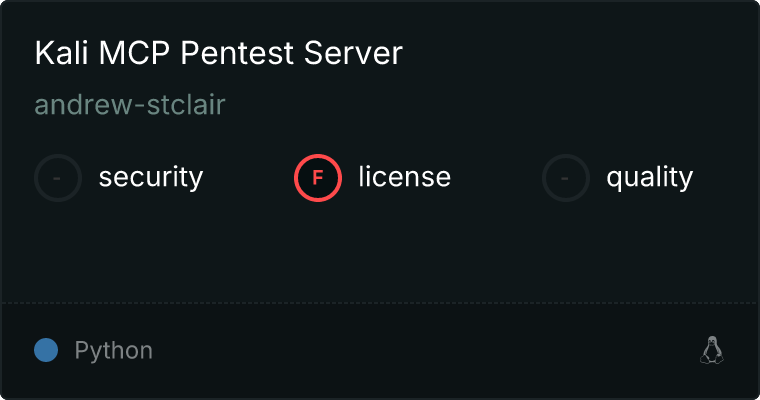Image resolution: width=760 pixels, height=400 pixels.
Task: Click the dash inside the security badge
Action: (x=58, y=178)
